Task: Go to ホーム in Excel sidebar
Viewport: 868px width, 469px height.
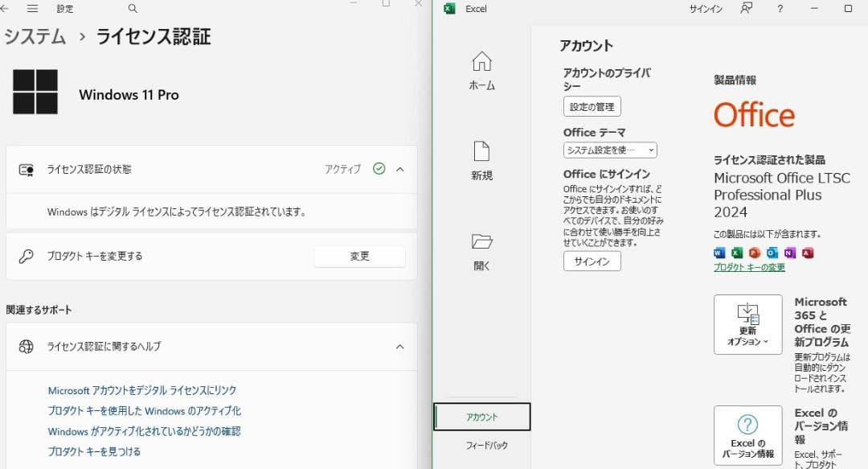Action: pos(481,71)
